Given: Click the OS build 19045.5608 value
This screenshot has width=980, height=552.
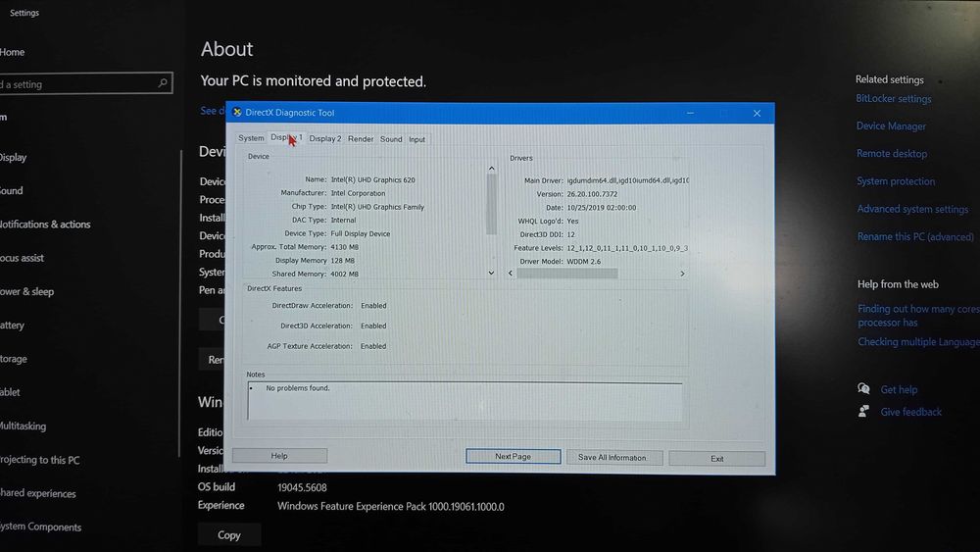Looking at the screenshot, I should [x=302, y=487].
